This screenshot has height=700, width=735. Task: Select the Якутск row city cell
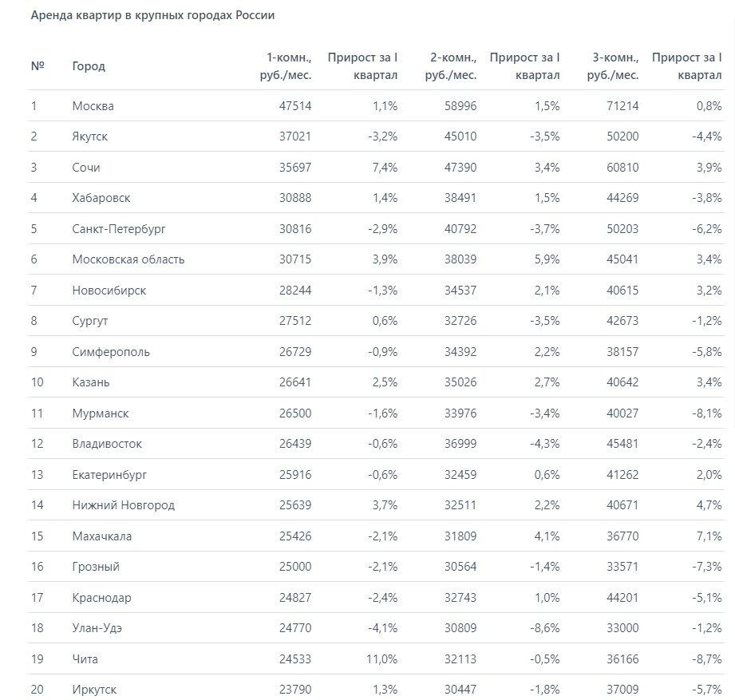[x=89, y=136]
